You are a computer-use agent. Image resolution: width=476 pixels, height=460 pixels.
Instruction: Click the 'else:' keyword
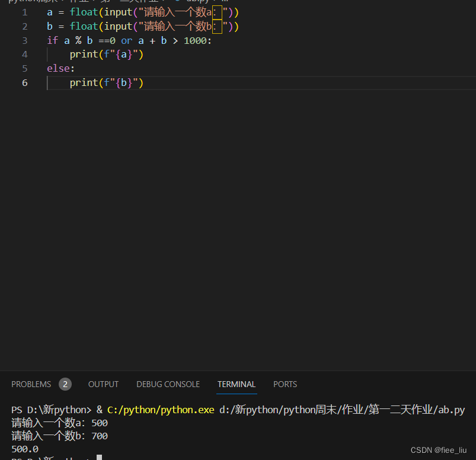click(x=60, y=68)
